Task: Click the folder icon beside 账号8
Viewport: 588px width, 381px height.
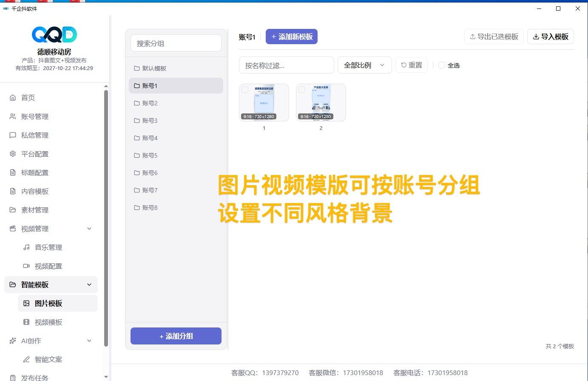Action: pos(137,208)
